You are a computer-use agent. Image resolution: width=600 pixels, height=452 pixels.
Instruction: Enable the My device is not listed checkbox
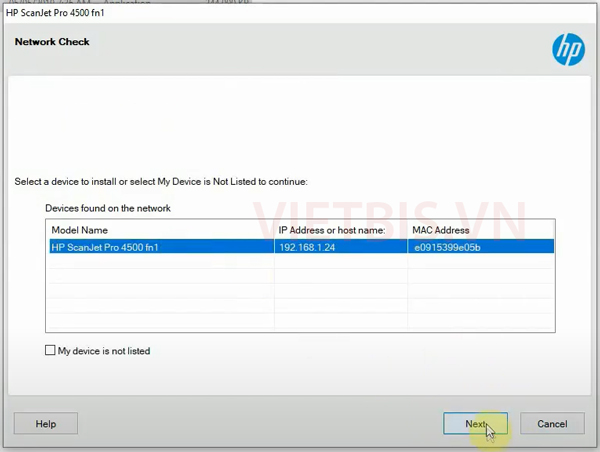click(x=50, y=351)
